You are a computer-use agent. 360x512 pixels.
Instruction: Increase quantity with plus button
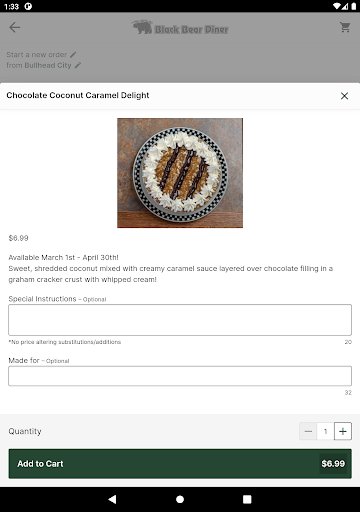(343, 431)
